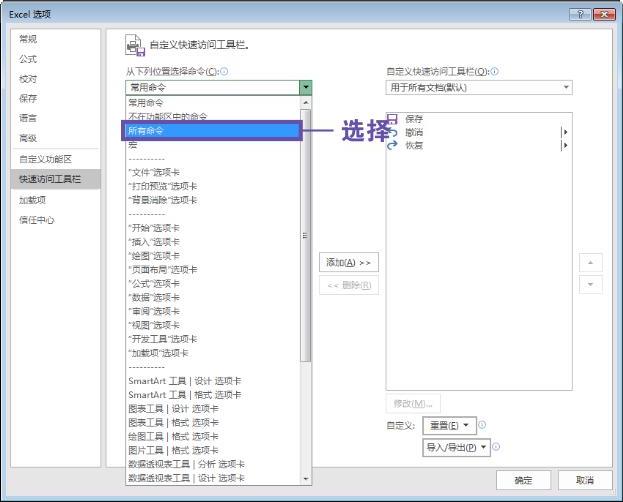Close the Excel 选项 dialog
The image size is (623, 502).
tap(604, 15)
